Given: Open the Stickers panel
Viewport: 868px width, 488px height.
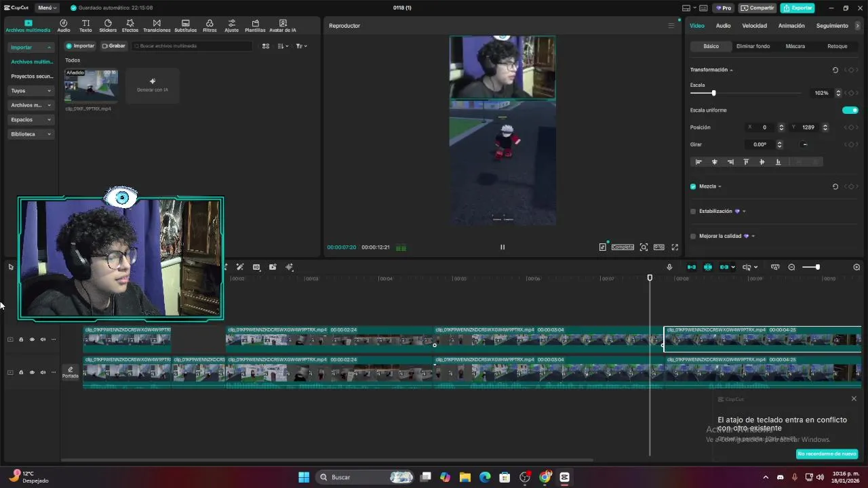Looking at the screenshot, I should coord(108,26).
